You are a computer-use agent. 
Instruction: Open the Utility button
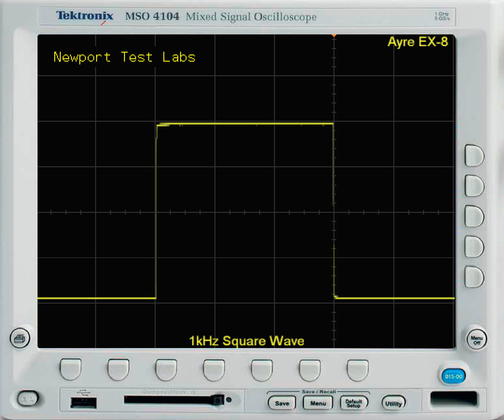click(x=393, y=403)
